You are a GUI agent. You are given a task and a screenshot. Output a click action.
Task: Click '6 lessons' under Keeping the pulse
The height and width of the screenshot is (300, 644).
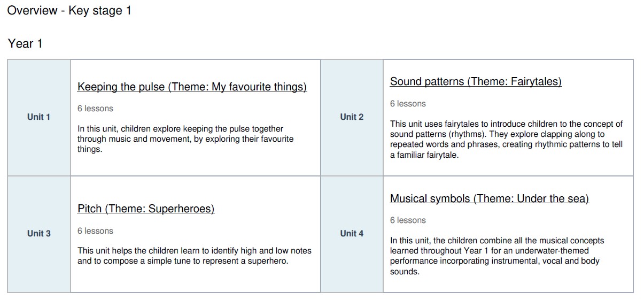click(x=95, y=109)
